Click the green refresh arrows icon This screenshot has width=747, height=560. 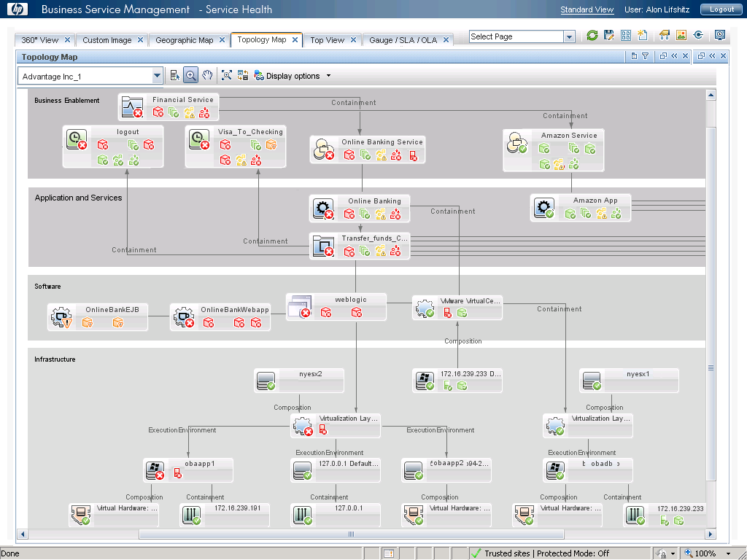click(592, 35)
